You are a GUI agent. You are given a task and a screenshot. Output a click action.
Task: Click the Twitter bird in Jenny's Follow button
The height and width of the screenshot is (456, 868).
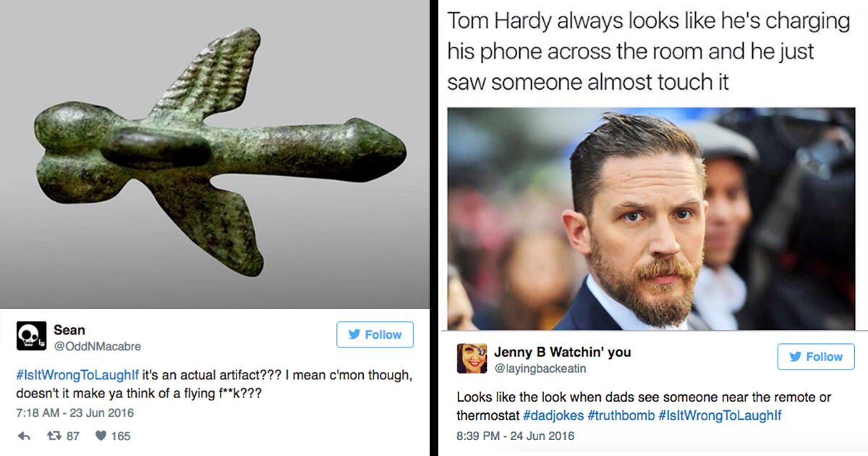pyautogui.click(x=796, y=357)
